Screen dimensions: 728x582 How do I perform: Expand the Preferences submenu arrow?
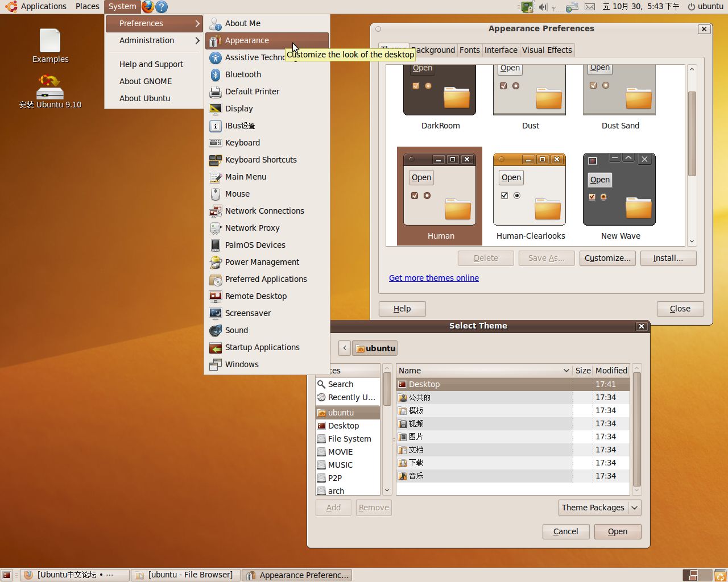pos(197,23)
